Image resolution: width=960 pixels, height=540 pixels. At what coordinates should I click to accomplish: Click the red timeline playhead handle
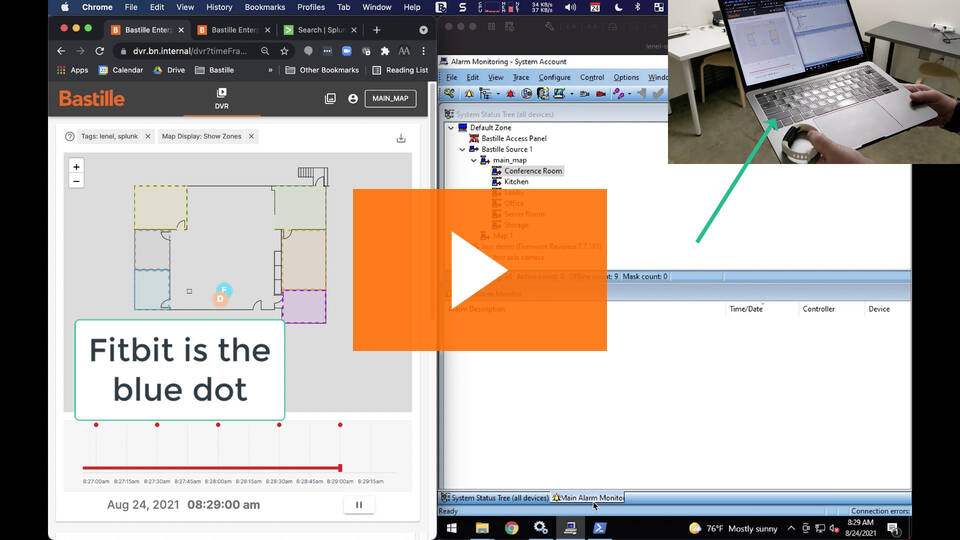coord(340,468)
